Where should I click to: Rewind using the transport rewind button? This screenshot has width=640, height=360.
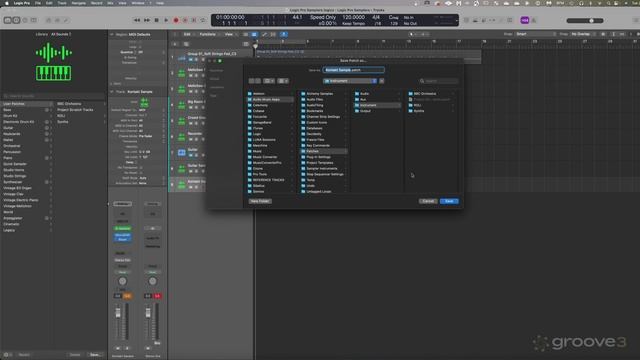click(137, 20)
